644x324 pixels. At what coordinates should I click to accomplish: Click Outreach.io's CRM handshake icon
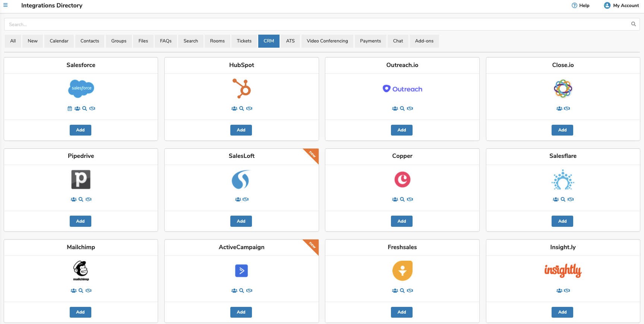click(x=410, y=108)
